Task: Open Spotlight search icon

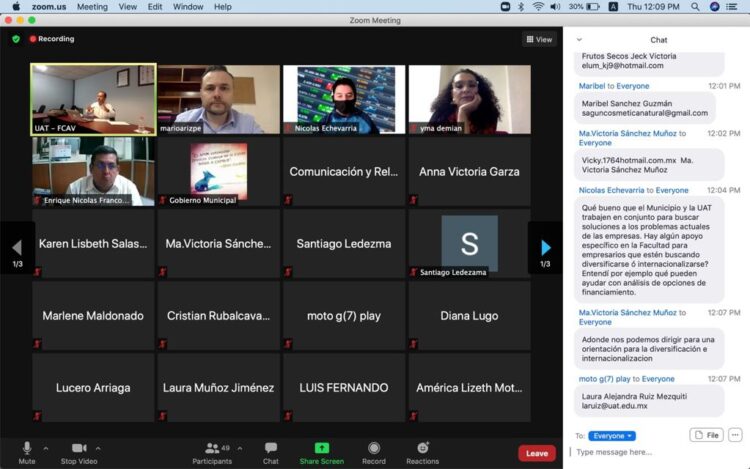Action: click(x=695, y=7)
